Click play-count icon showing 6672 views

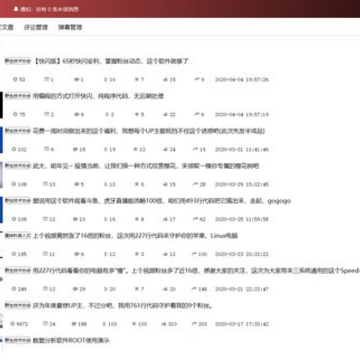tap(13, 324)
